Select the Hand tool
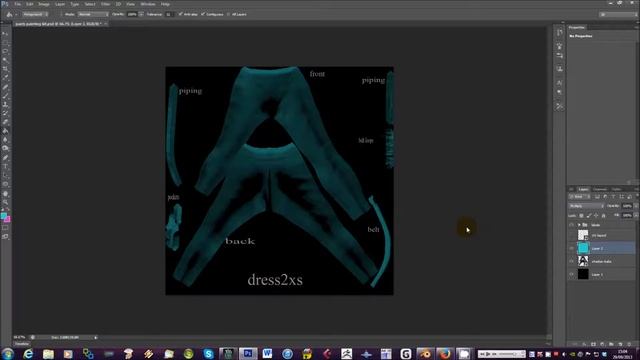This screenshot has height=360, width=640. 5,194
